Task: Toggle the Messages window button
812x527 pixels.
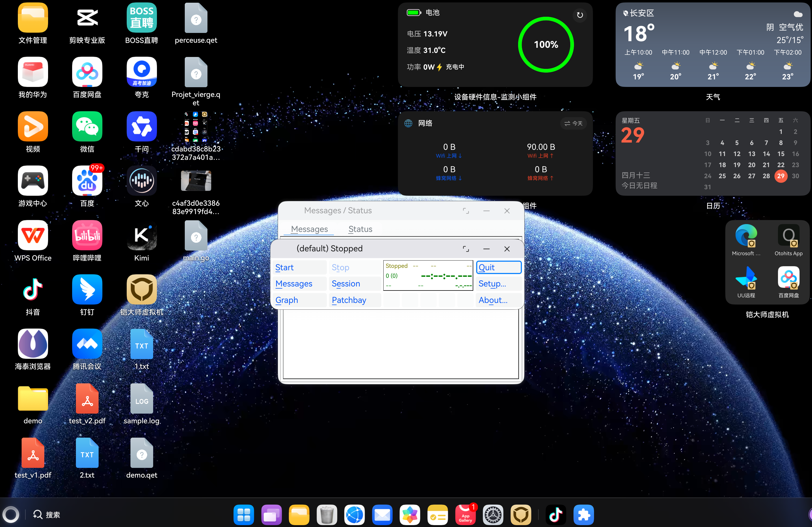Action: click(300, 283)
